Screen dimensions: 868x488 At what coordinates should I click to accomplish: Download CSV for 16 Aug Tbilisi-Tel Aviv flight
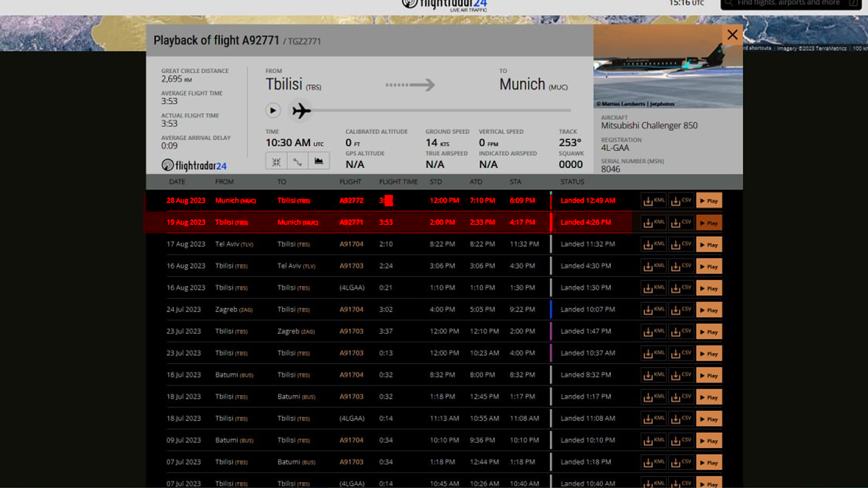click(681, 266)
